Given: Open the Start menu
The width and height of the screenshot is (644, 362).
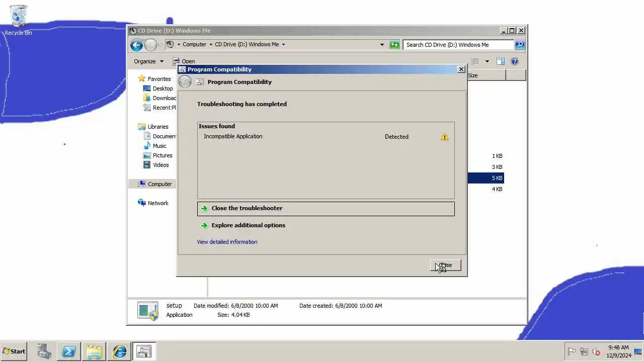Looking at the screenshot, I should point(14,351).
